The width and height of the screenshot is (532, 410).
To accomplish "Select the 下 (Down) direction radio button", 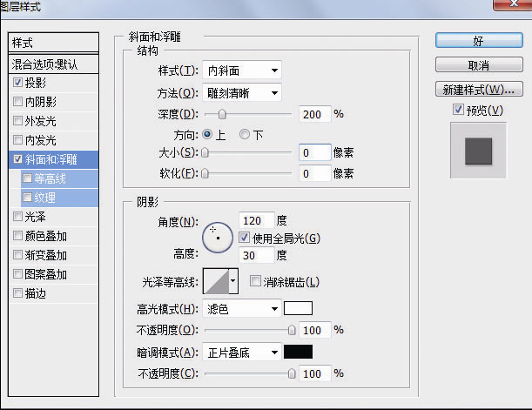I will click(x=245, y=135).
